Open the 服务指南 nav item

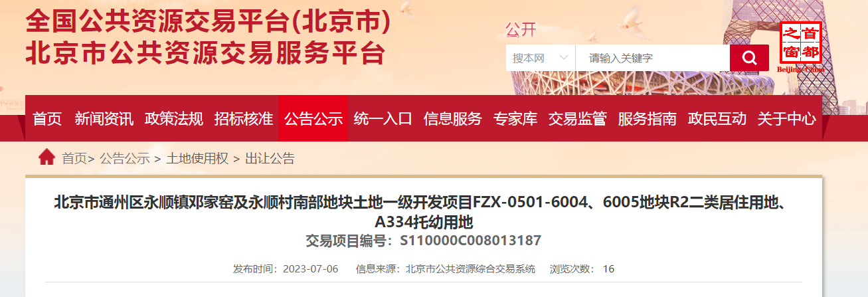648,119
